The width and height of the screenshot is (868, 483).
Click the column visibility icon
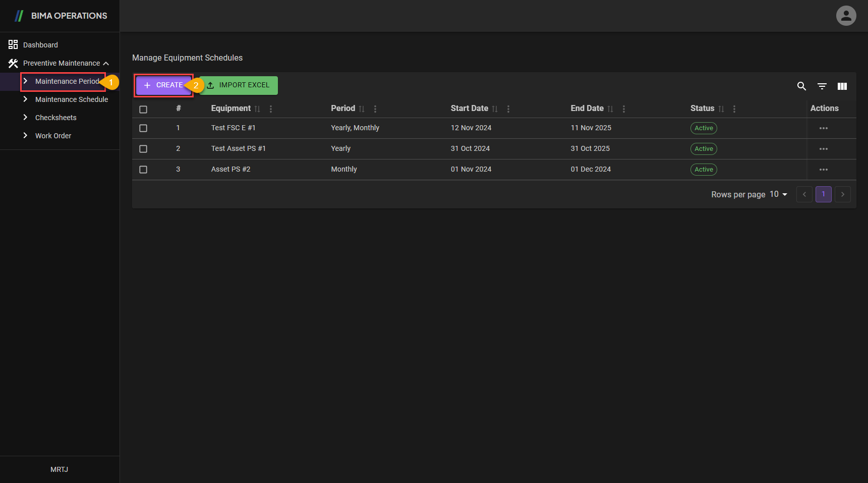[x=842, y=86]
